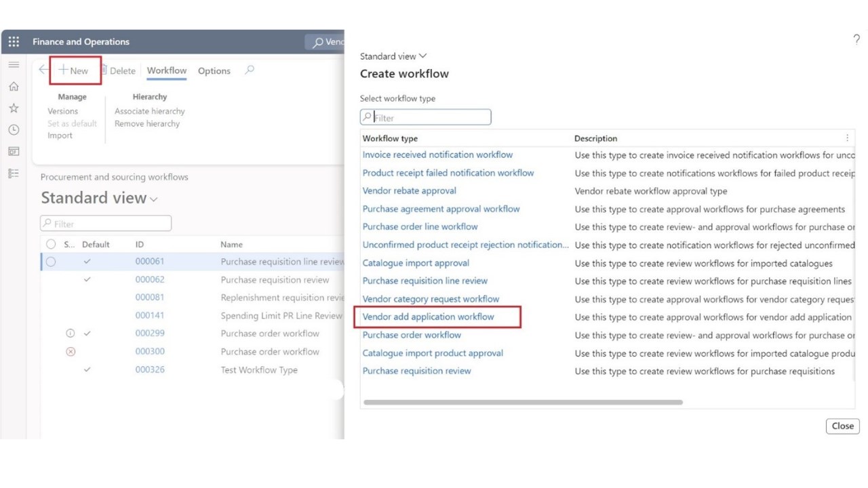Click the search icon in action pane
This screenshot has width=868, height=488.
[x=250, y=70]
